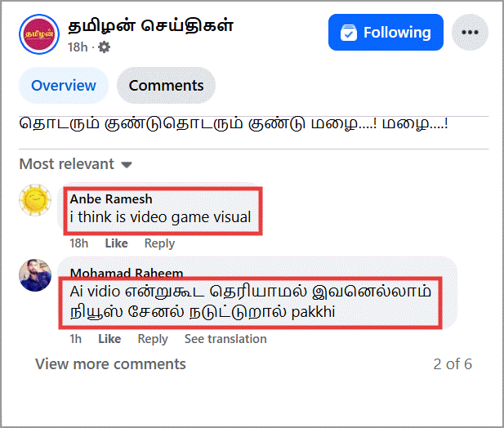The width and height of the screenshot is (504, 428).
Task: Expand View more comments
Action: [110, 364]
